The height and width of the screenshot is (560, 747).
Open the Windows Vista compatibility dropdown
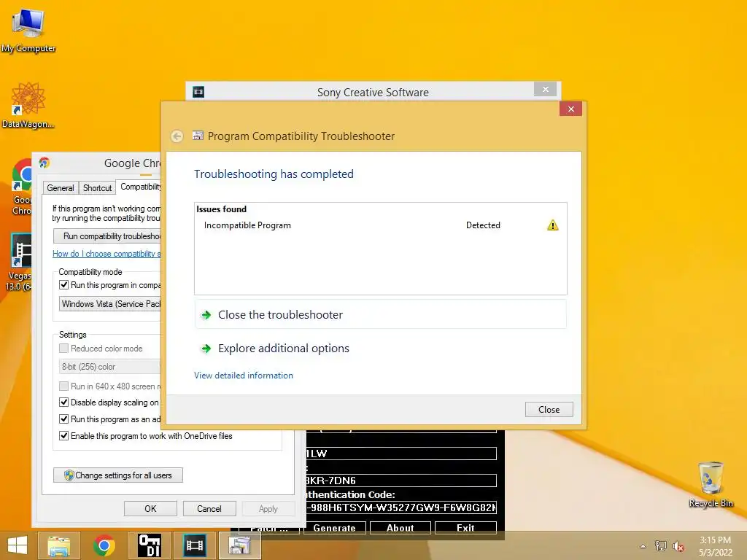pyautogui.click(x=110, y=304)
